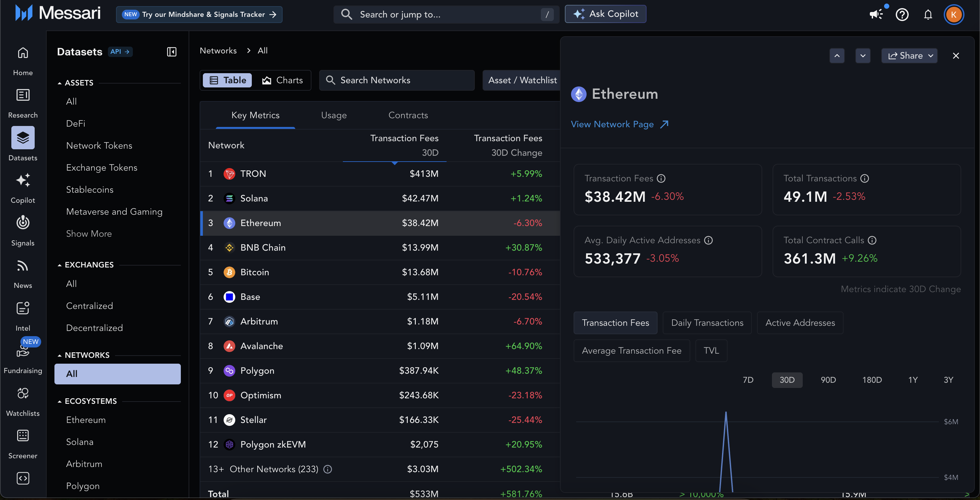Select the Solana row in the table
Image resolution: width=980 pixels, height=500 pixels.
point(380,199)
